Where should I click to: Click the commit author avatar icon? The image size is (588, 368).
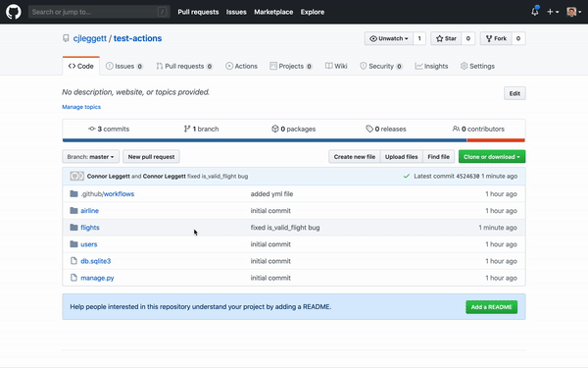(76, 176)
